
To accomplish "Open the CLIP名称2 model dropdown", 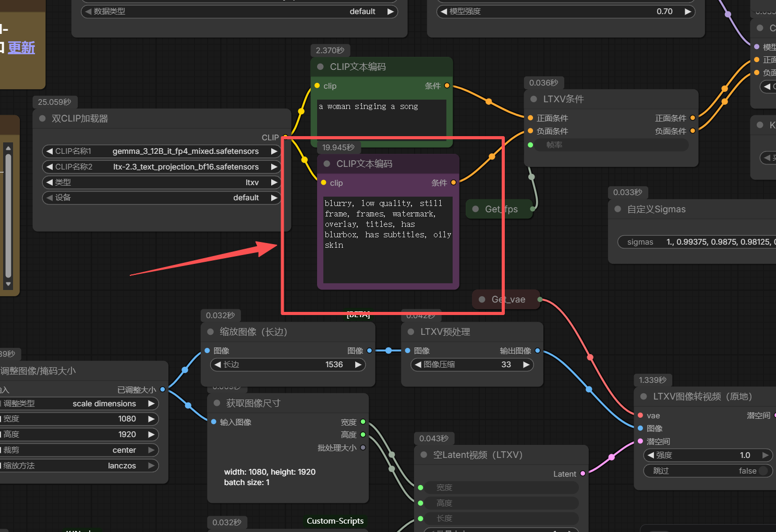I will pyautogui.click(x=162, y=167).
